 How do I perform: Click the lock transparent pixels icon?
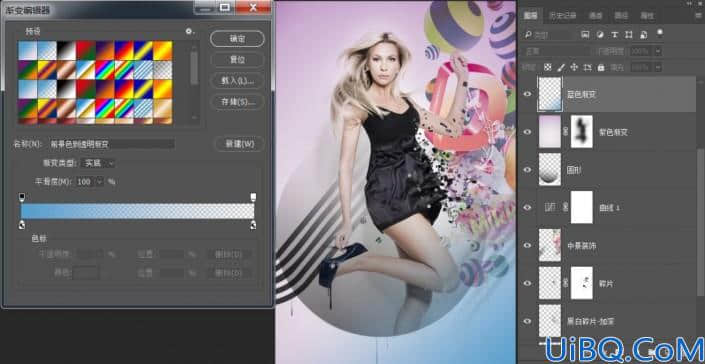point(547,67)
